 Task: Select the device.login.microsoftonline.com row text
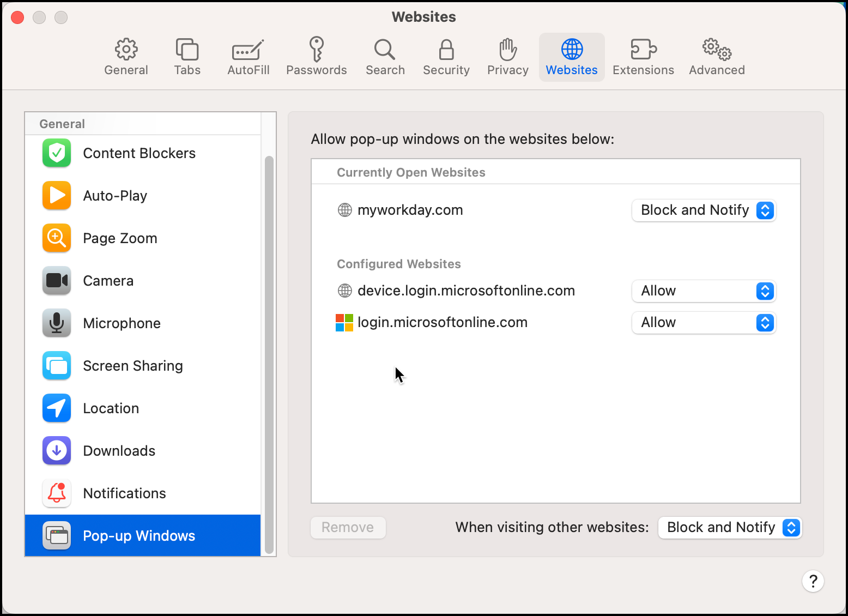pyautogui.click(x=466, y=291)
